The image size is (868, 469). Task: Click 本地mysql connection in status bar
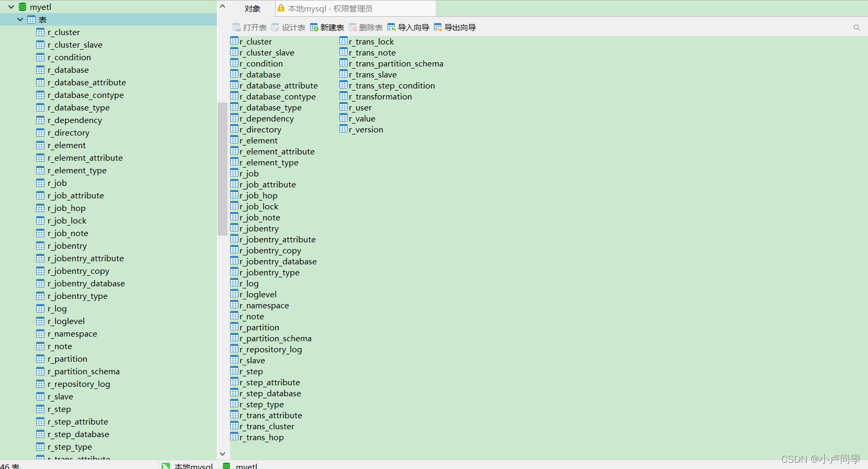(187, 466)
